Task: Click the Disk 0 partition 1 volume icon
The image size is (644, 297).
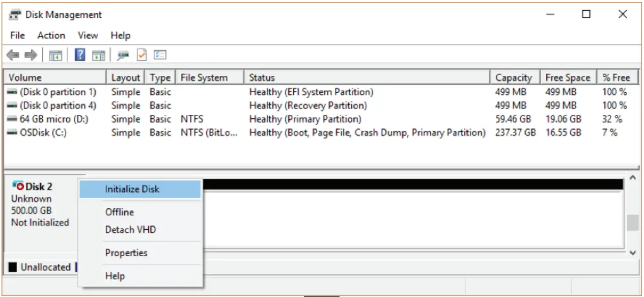Action: point(11,92)
